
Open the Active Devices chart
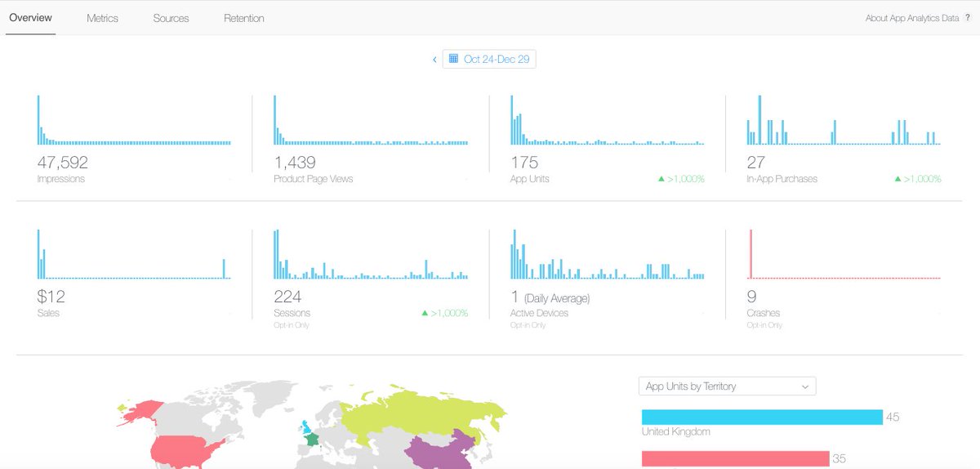(x=608, y=254)
